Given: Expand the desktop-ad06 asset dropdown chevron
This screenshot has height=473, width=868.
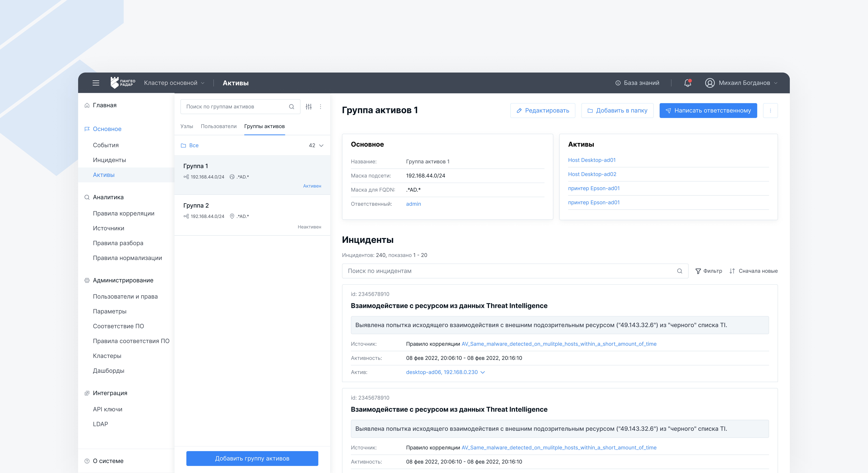Looking at the screenshot, I should [x=482, y=372].
